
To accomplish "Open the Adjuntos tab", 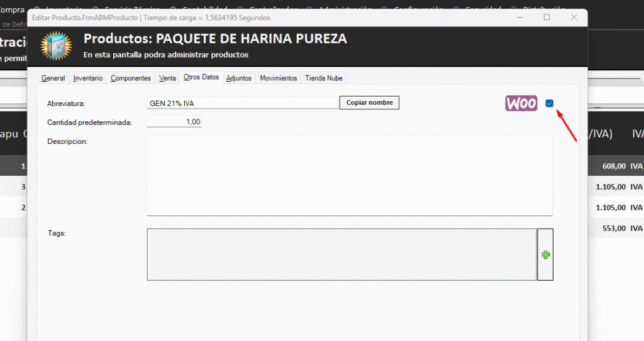I will click(x=239, y=78).
